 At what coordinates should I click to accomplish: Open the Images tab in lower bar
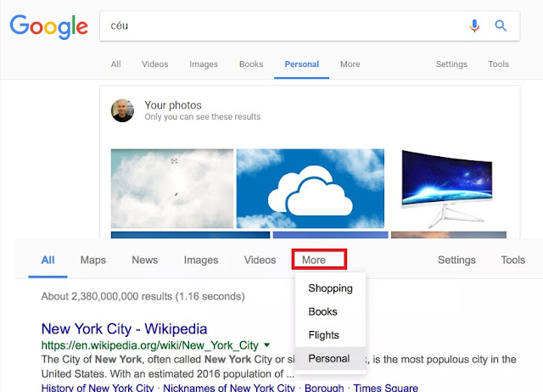tap(201, 260)
